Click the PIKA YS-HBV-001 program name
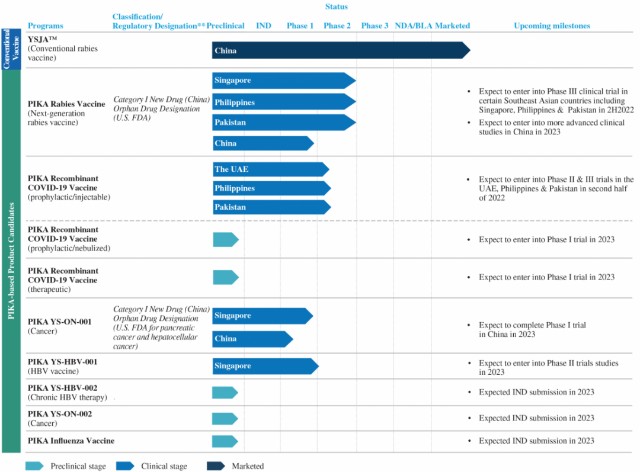Screen dimensions: 640x472 (x=62, y=360)
